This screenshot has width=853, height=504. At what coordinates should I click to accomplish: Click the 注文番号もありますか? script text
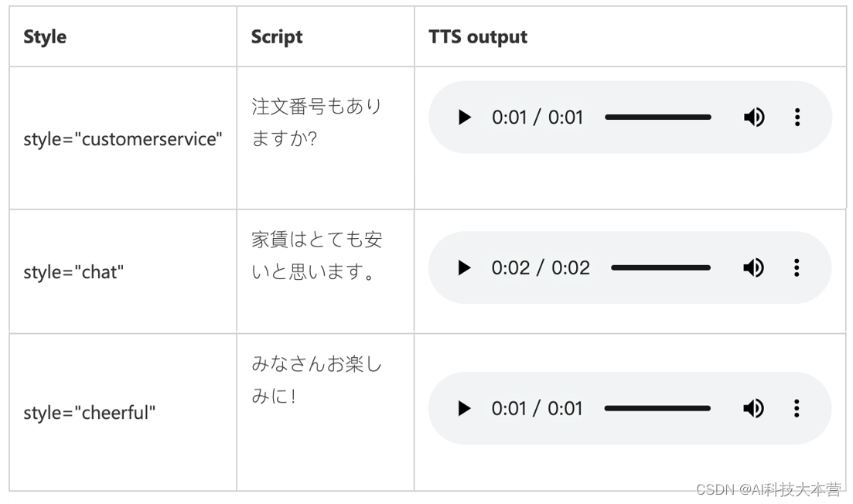pos(316,123)
